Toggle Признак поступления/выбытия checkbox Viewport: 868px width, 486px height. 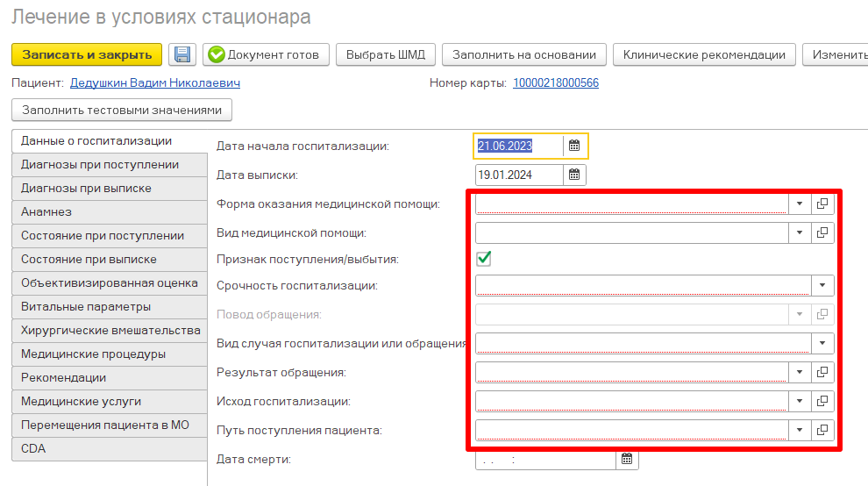tap(483, 259)
